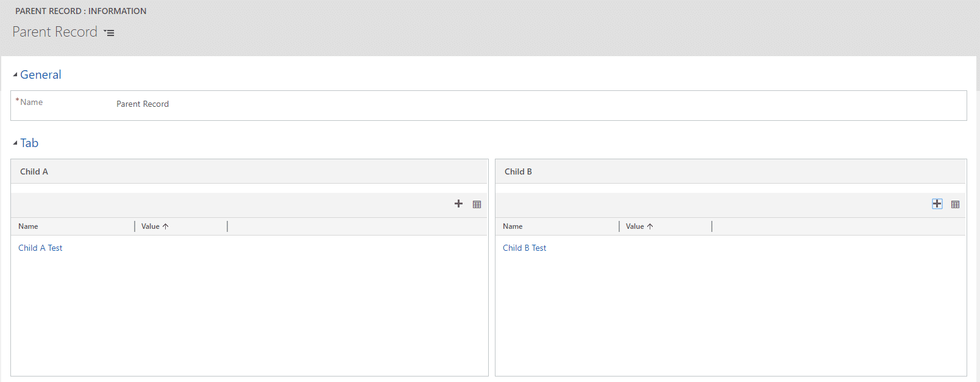The image size is (980, 382).
Task: Open Child A associated grid view icon
Action: 477,204
